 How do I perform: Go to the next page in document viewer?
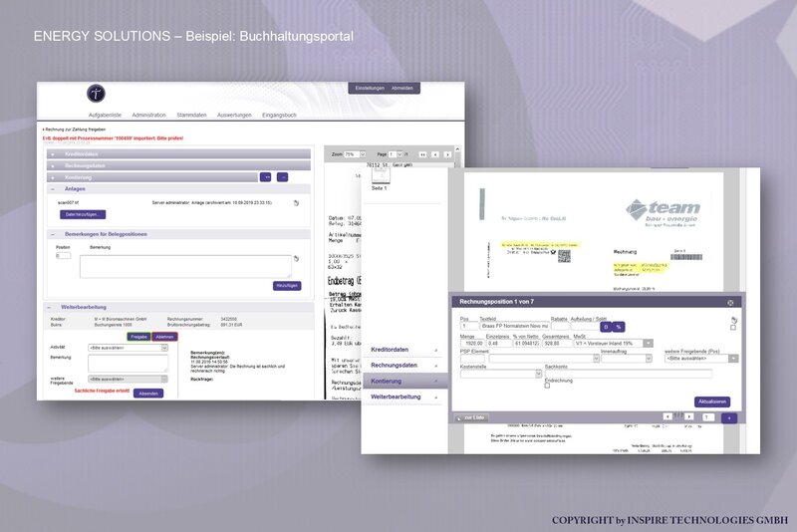click(447, 154)
